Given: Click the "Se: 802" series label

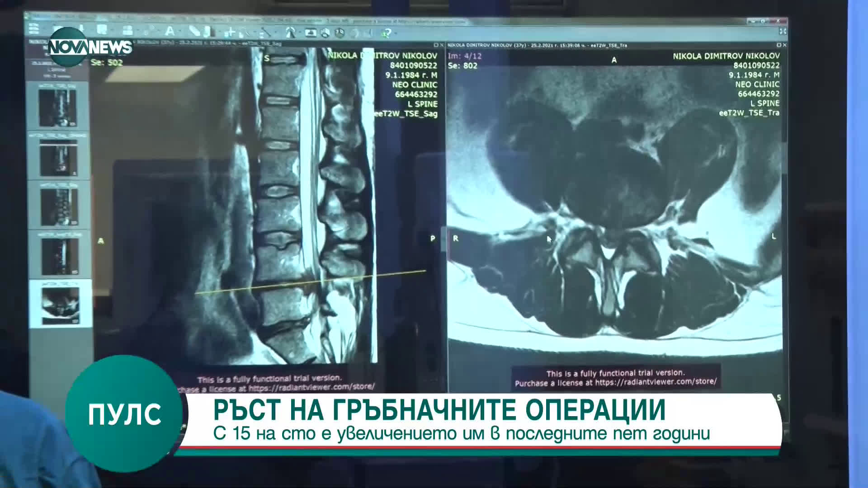Looking at the screenshot, I should coord(462,66).
